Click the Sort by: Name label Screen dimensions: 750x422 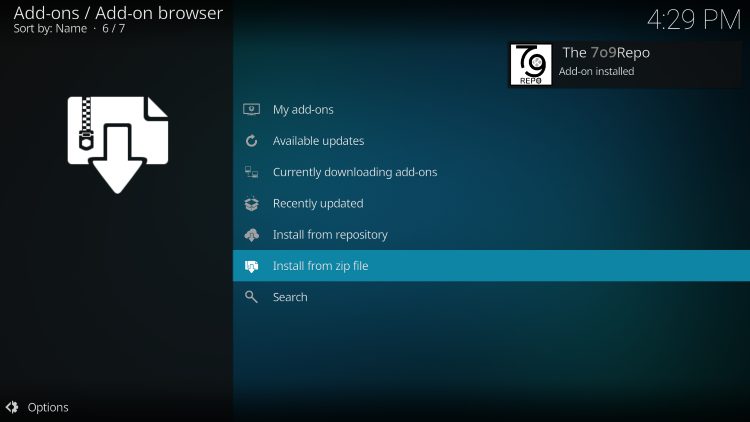(50, 29)
